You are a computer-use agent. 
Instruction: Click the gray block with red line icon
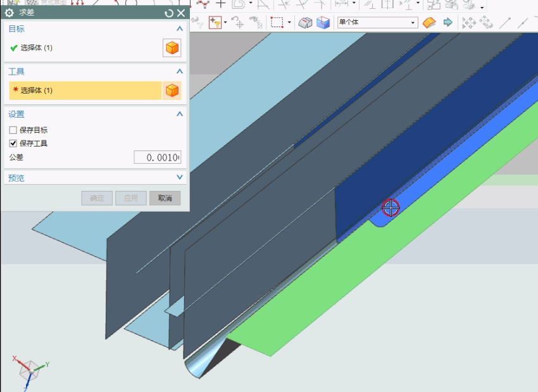click(304, 23)
